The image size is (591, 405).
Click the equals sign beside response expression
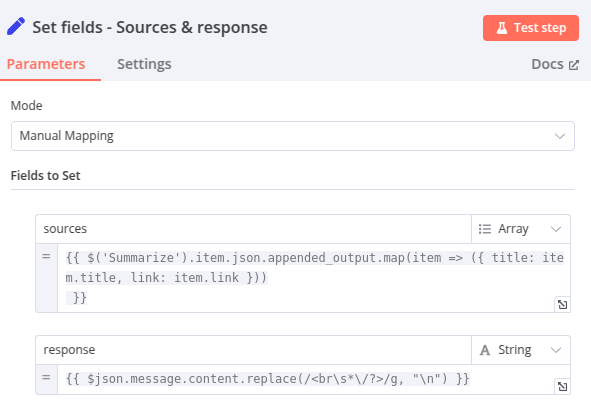(x=46, y=377)
